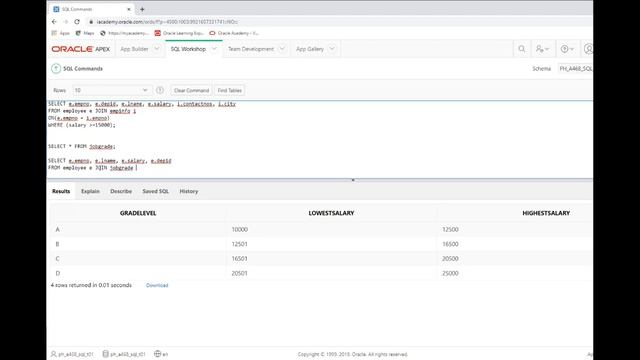Click the editor splitter handle
Viewport: 640px width, 360px height.
[x=353, y=180]
